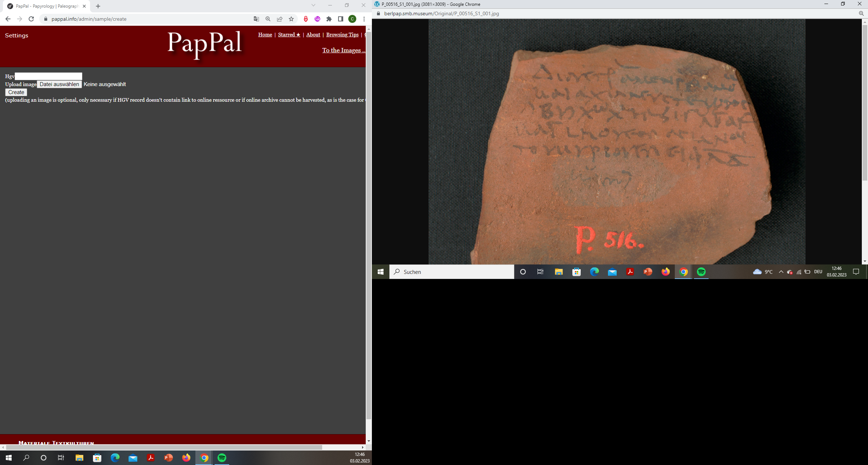Open Cortana circle on bottom taskbar
This screenshot has width=868, height=465.
pos(44,458)
